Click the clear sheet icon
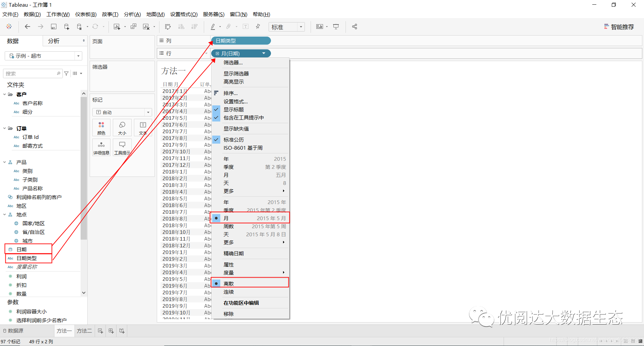This screenshot has width=644, height=346. pos(146,27)
